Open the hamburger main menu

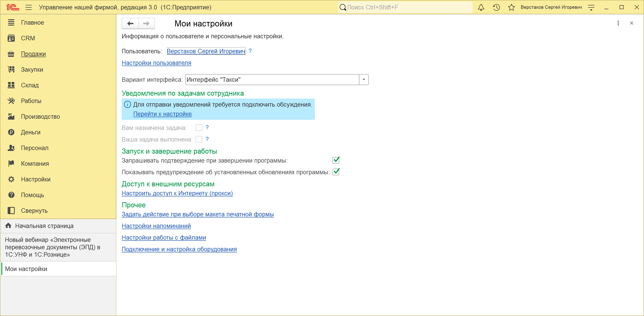click(x=29, y=7)
